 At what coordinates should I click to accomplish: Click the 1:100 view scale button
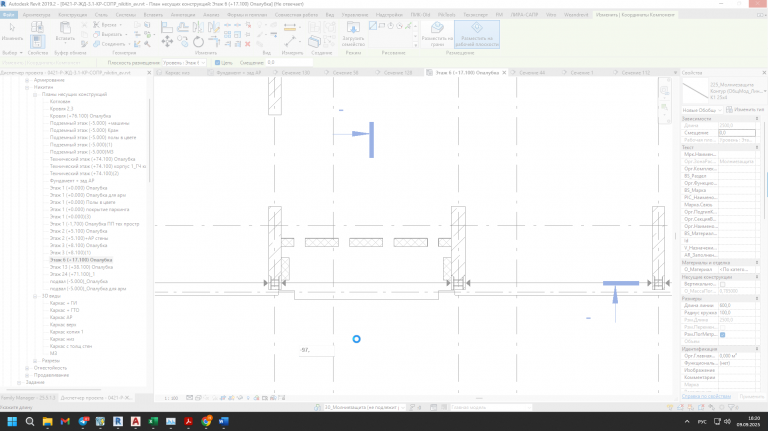(x=171, y=398)
